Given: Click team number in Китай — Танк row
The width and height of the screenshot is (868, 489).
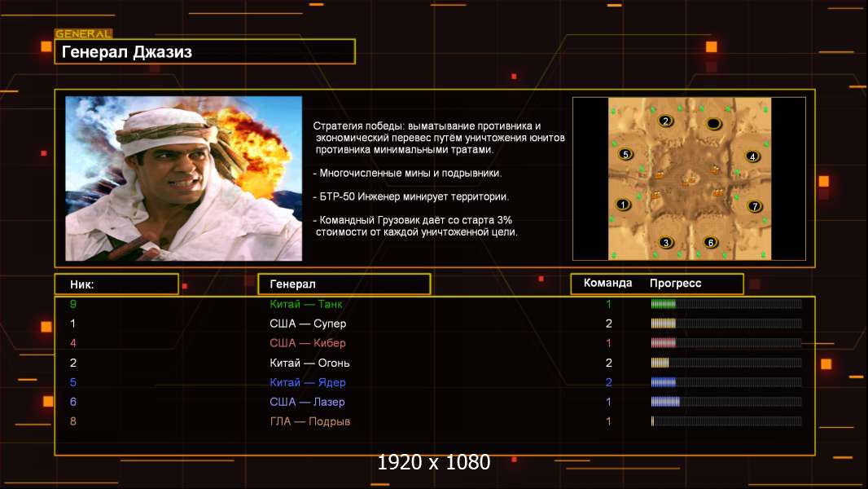Looking at the screenshot, I should (608, 303).
